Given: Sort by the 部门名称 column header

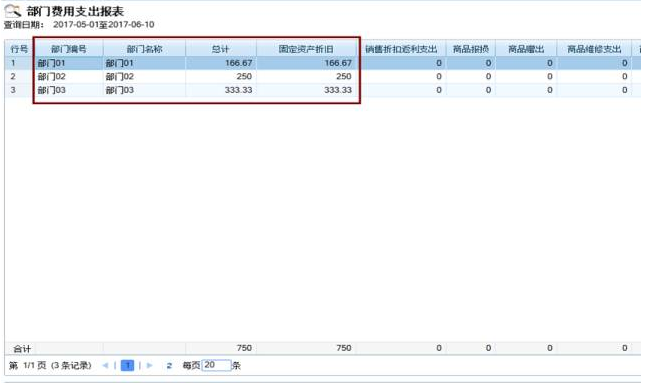Looking at the screenshot, I should tap(144, 49).
